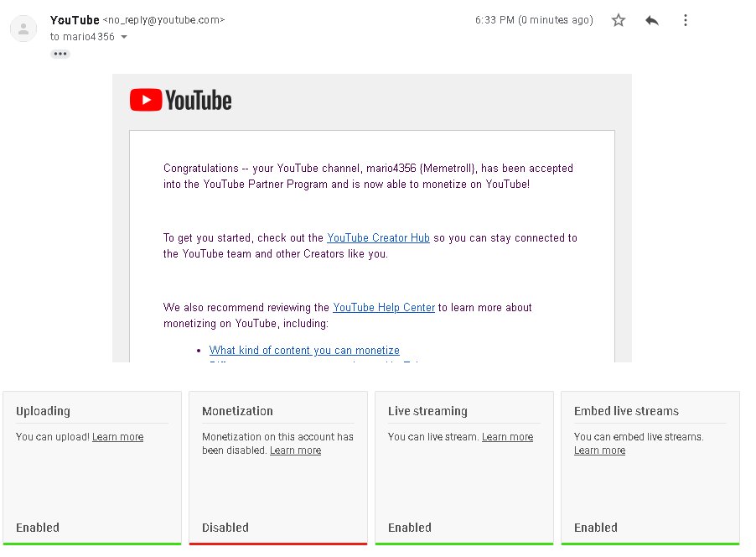
Task: Click the YouTube sender name
Action: click(75, 20)
